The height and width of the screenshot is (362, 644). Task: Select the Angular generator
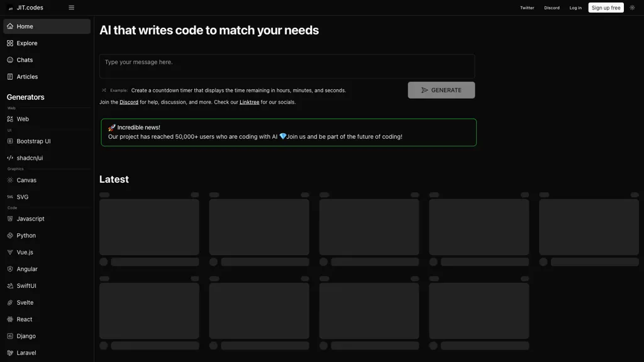pyautogui.click(x=26, y=268)
